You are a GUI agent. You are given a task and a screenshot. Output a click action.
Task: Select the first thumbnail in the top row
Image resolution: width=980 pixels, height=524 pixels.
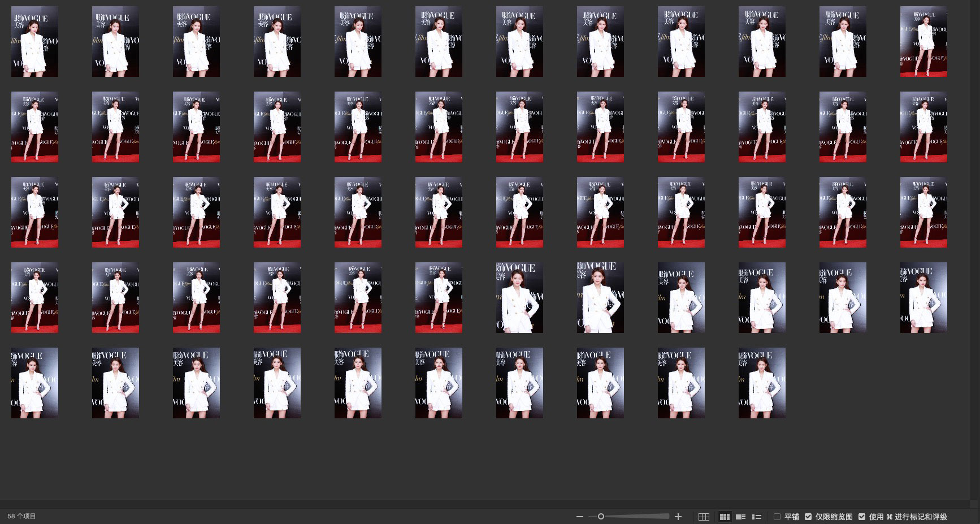[x=34, y=41]
